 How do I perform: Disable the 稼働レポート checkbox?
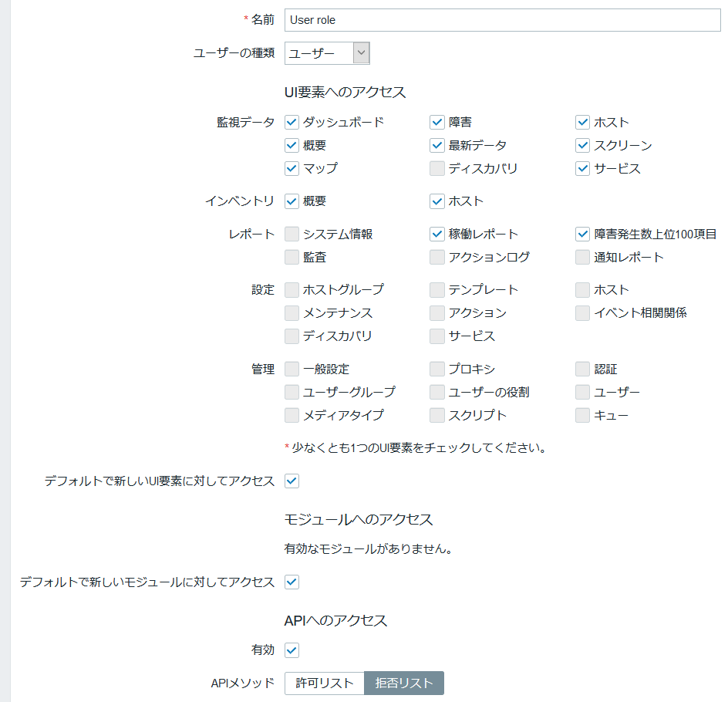(437, 234)
